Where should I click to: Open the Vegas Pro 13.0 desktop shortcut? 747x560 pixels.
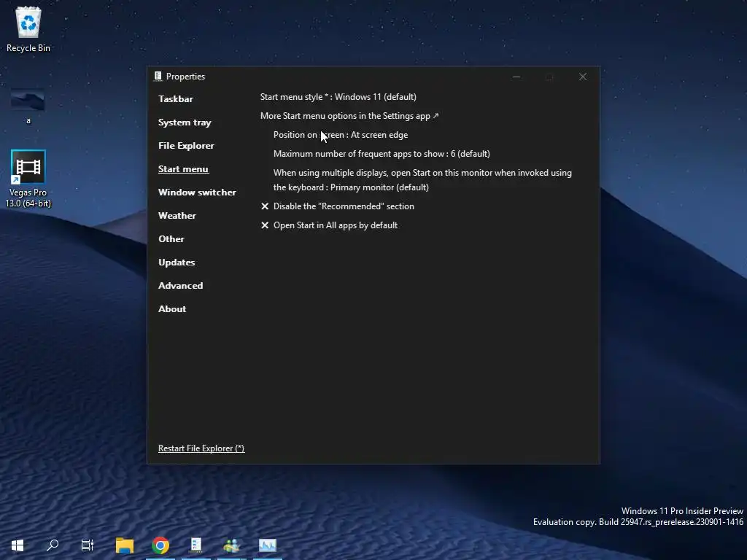[28, 179]
